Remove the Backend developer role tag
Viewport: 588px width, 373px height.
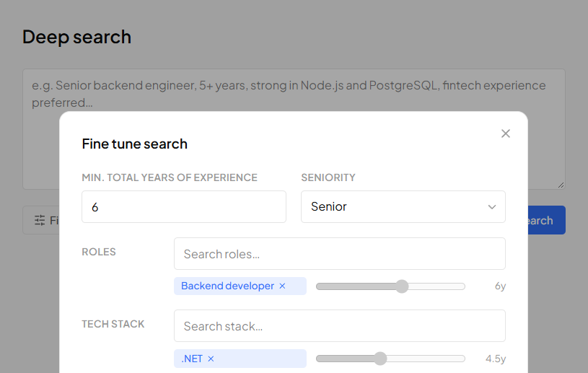[282, 286]
